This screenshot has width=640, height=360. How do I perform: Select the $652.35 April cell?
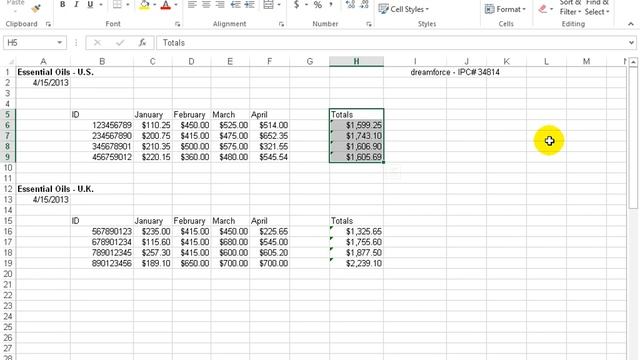(x=269, y=136)
